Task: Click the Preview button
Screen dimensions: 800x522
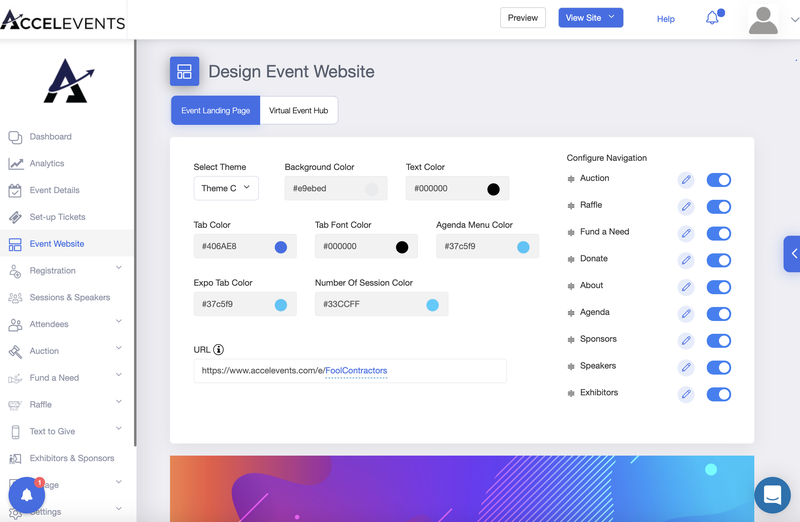Action: point(522,18)
